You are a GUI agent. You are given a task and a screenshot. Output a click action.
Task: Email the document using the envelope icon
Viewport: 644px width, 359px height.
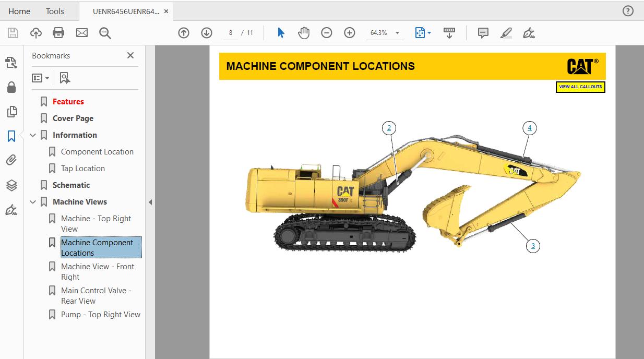81,32
